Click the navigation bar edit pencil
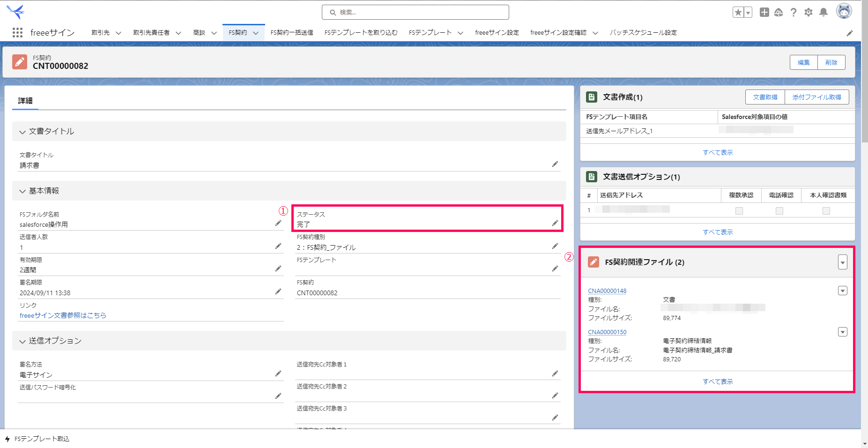Screen dimensions: 868x448 point(850,33)
